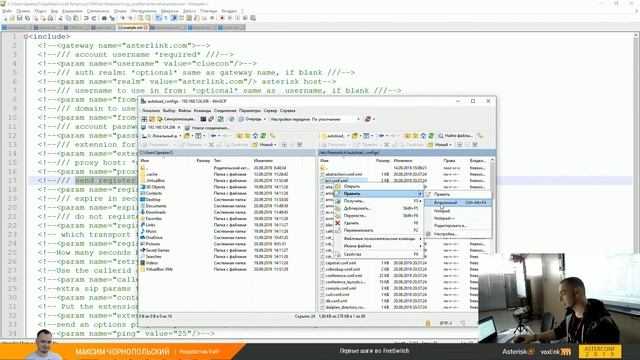640x360 pixels.
Task: Click remote panel refresh icon
Action: pyautogui.click(x=431, y=136)
